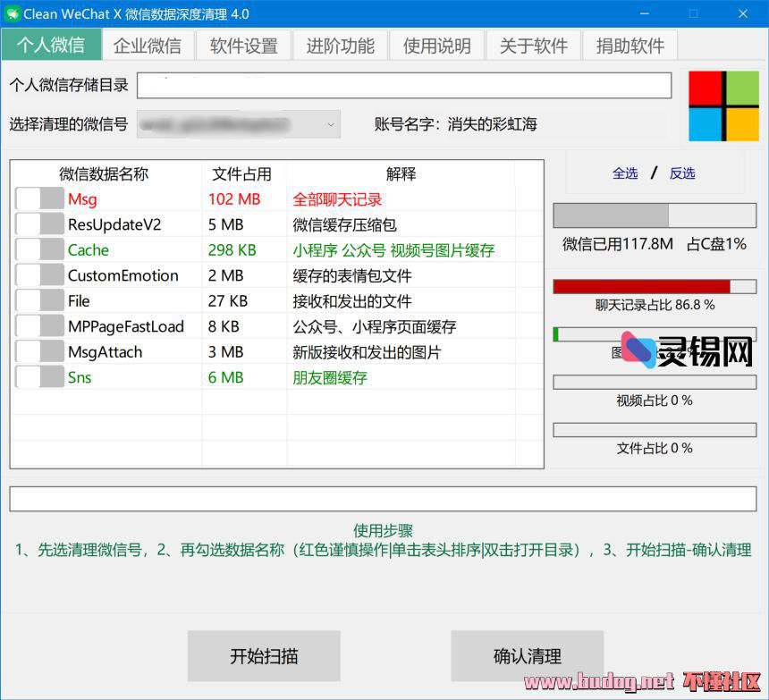Click the 视频占比 progress bar

[x=655, y=383]
